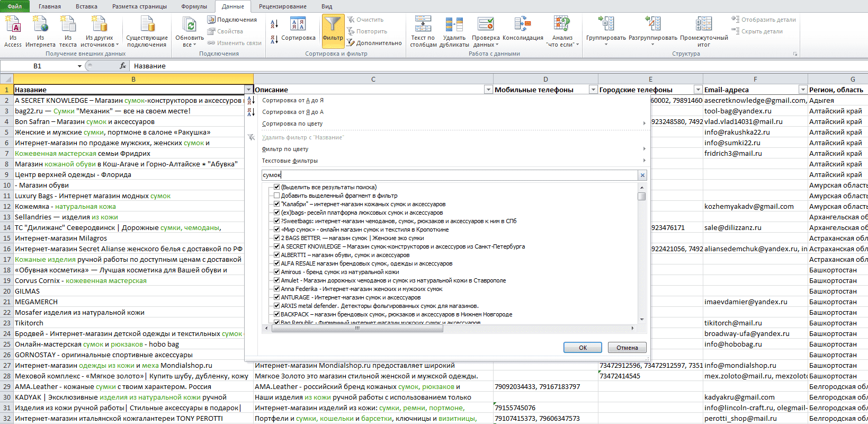Uncheck the 2 BAGS BETTER item
The height and width of the screenshot is (424, 868).
pos(276,238)
